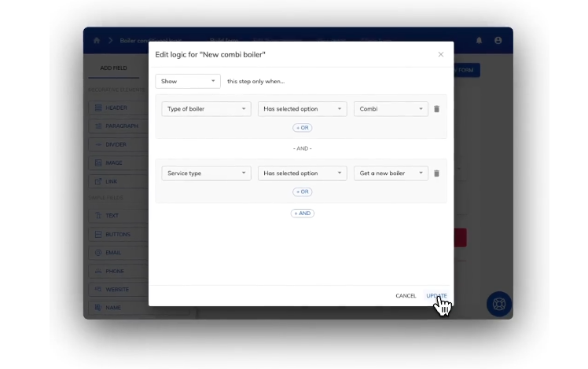Add a Text field
Viewport: 588px width, 369px height.
119,216
